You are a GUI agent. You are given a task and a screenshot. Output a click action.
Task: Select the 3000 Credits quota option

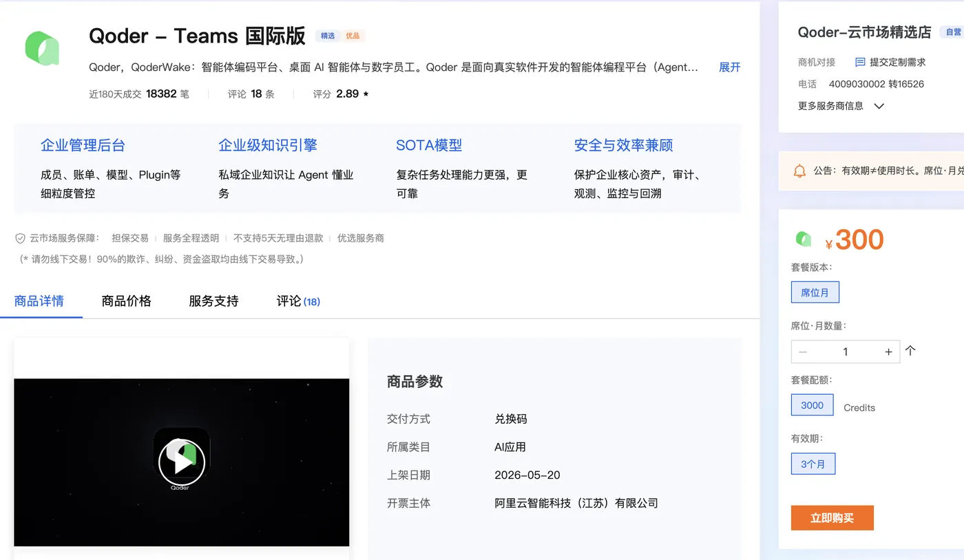coord(813,405)
